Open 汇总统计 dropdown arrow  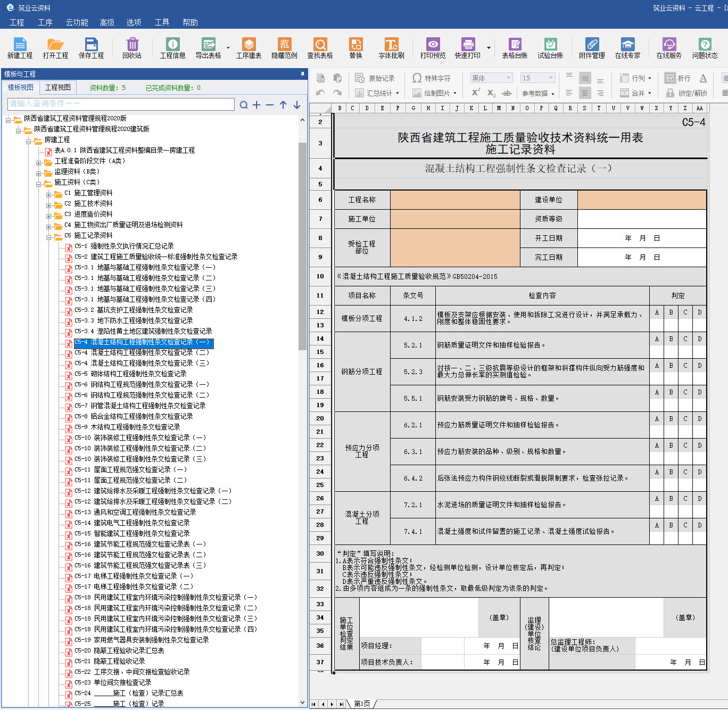[x=397, y=93]
